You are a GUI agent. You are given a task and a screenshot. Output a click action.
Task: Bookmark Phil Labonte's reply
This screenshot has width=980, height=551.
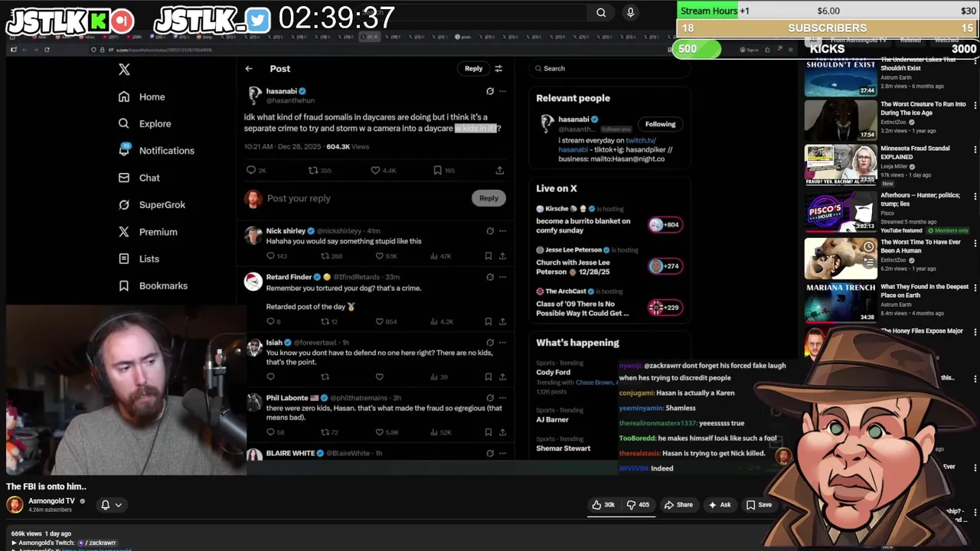(x=488, y=432)
